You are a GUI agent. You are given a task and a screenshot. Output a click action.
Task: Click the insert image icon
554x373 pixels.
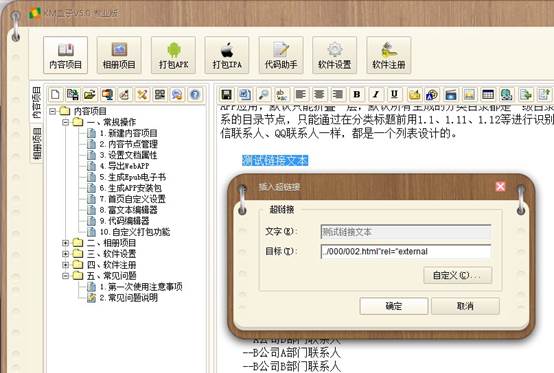pyautogui.click(x=469, y=95)
